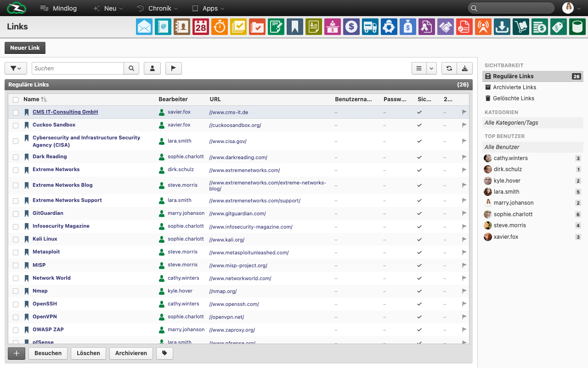
Task: Click the Besuchen button
Action: click(48, 353)
